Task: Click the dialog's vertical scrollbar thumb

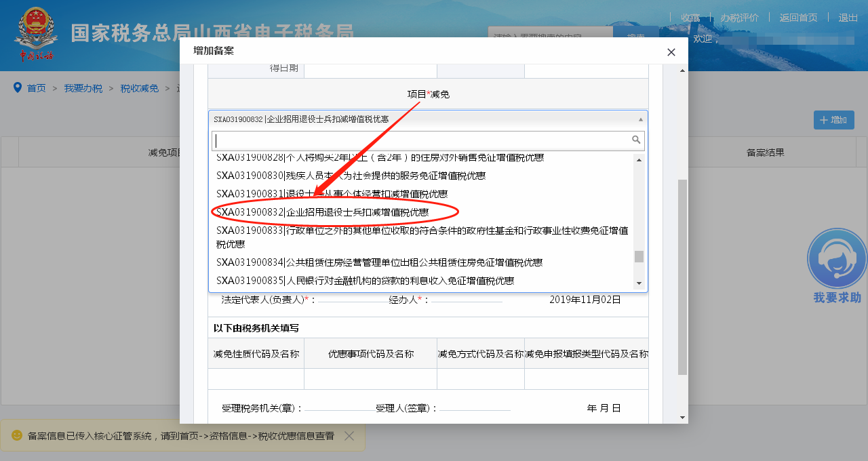Action: coord(682,277)
